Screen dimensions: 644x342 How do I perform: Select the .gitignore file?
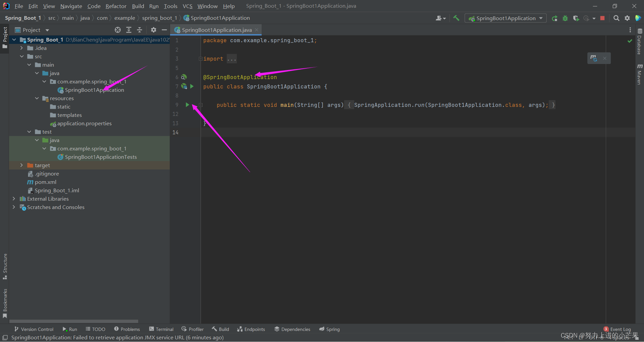[47, 174]
